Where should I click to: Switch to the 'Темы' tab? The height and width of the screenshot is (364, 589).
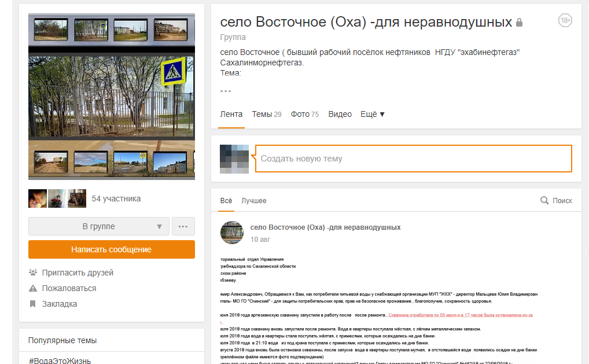(x=266, y=114)
